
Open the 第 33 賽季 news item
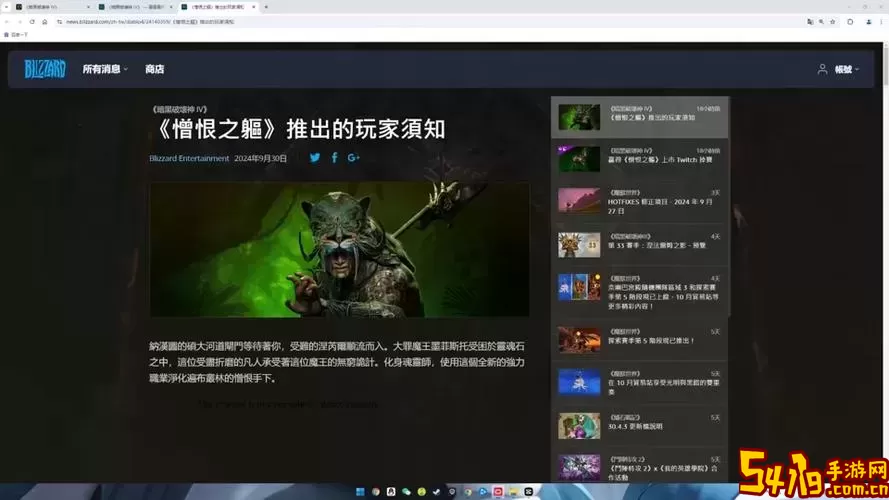[640, 245]
